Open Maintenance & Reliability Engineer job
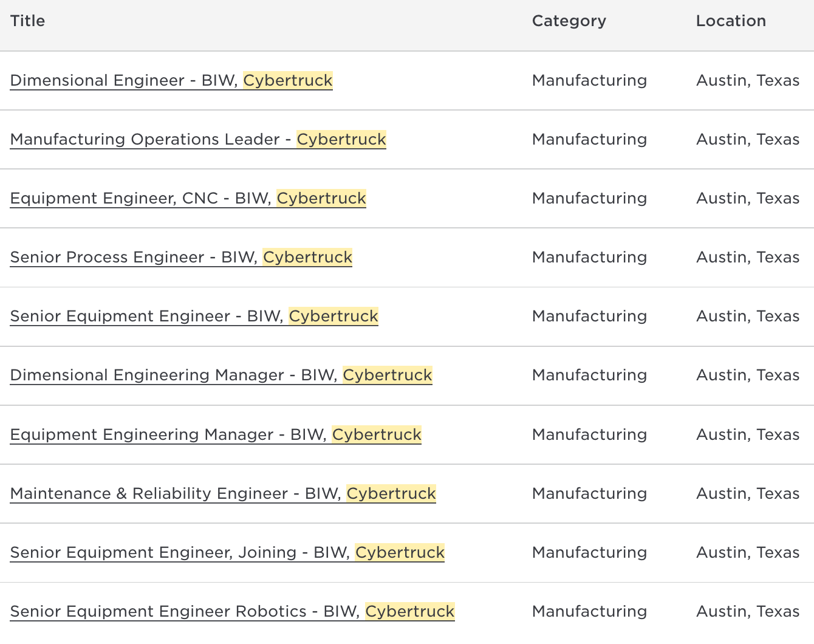 [223, 494]
